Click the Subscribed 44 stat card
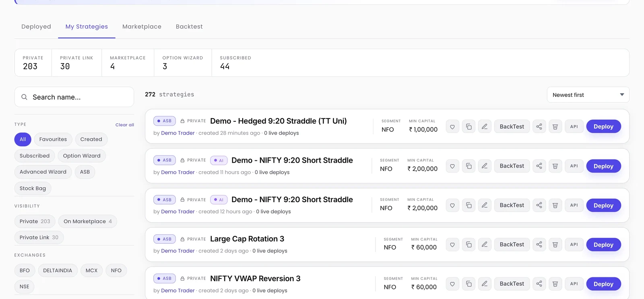 pos(235,63)
